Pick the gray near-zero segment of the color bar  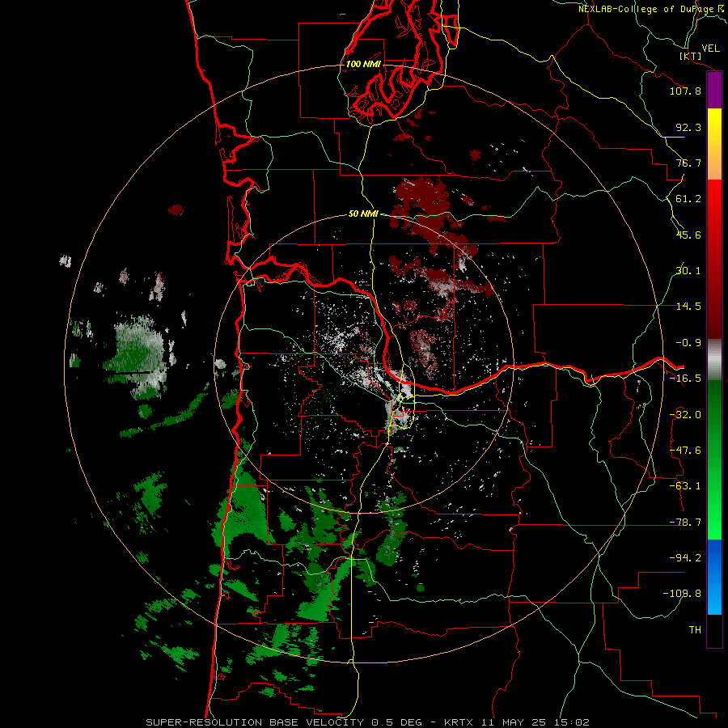[x=714, y=360]
